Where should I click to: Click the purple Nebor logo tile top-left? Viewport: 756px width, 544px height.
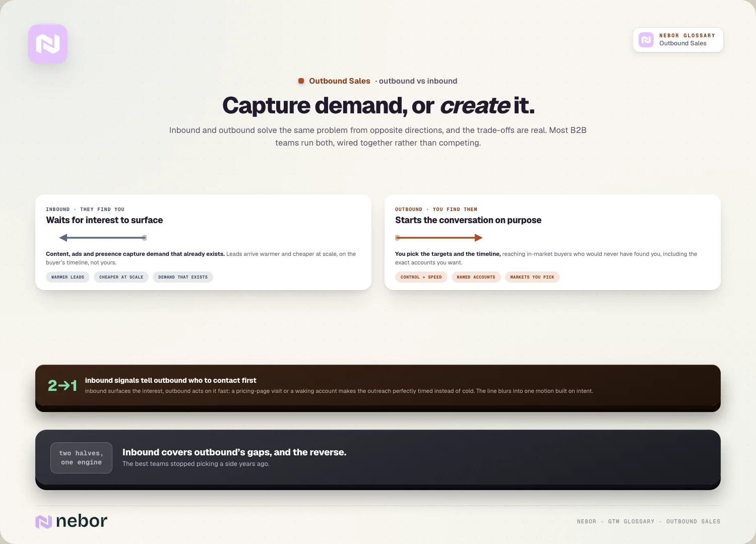pos(48,44)
